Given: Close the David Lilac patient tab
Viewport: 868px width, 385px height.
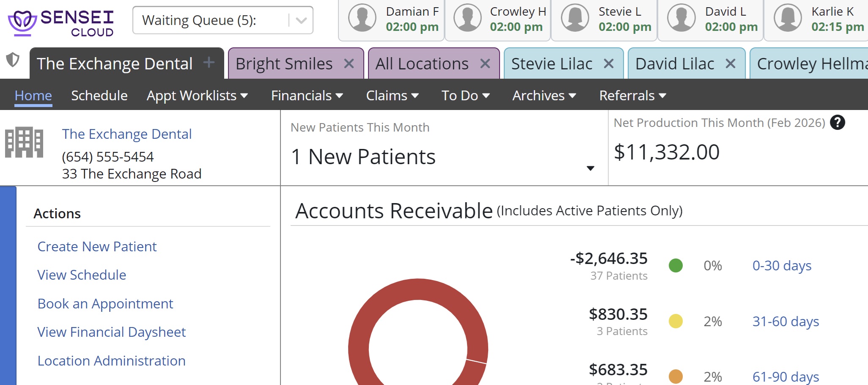Looking at the screenshot, I should (730, 64).
